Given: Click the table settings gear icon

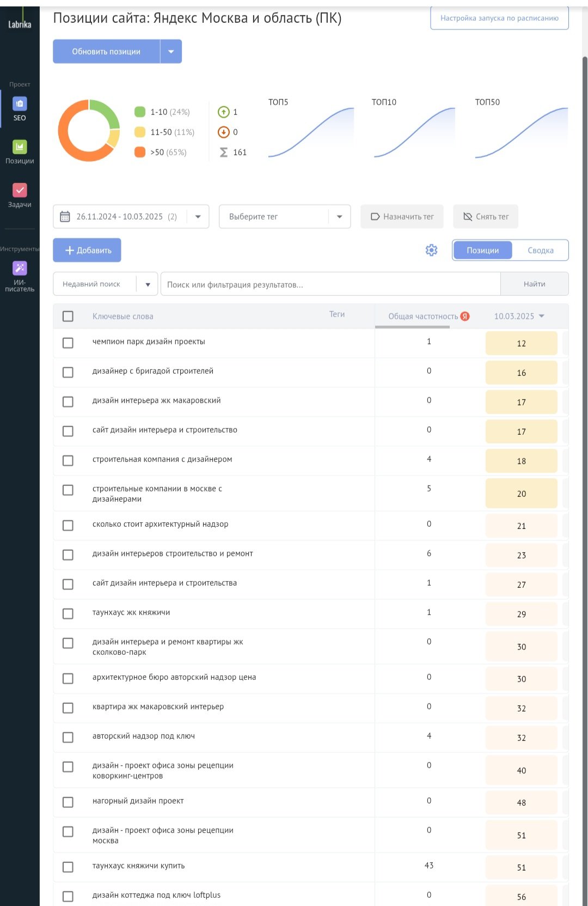Looking at the screenshot, I should pos(431,250).
